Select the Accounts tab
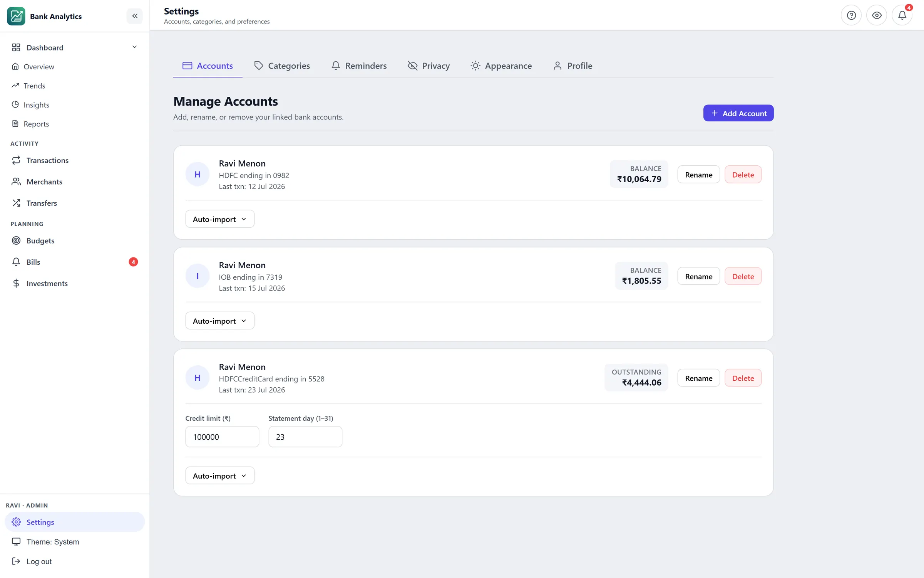The height and width of the screenshot is (578, 924). point(208,66)
